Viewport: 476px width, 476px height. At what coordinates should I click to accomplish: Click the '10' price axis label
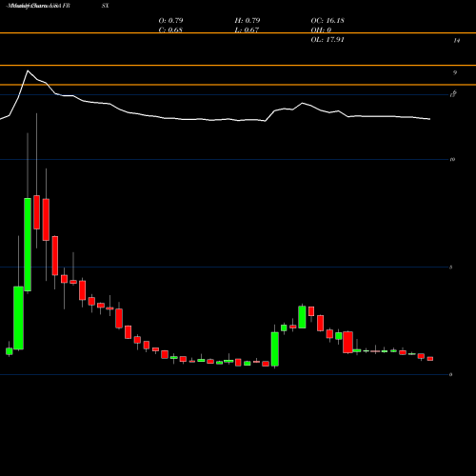pyautogui.click(x=452, y=159)
